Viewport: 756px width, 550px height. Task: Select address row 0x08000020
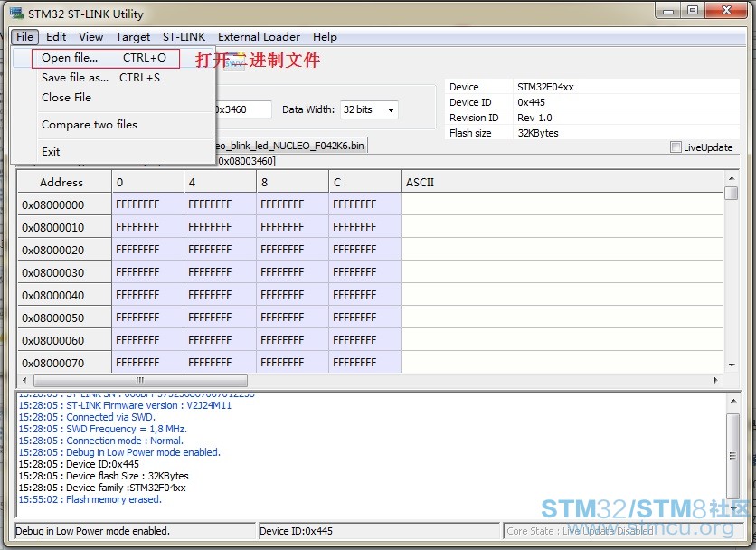click(x=64, y=250)
